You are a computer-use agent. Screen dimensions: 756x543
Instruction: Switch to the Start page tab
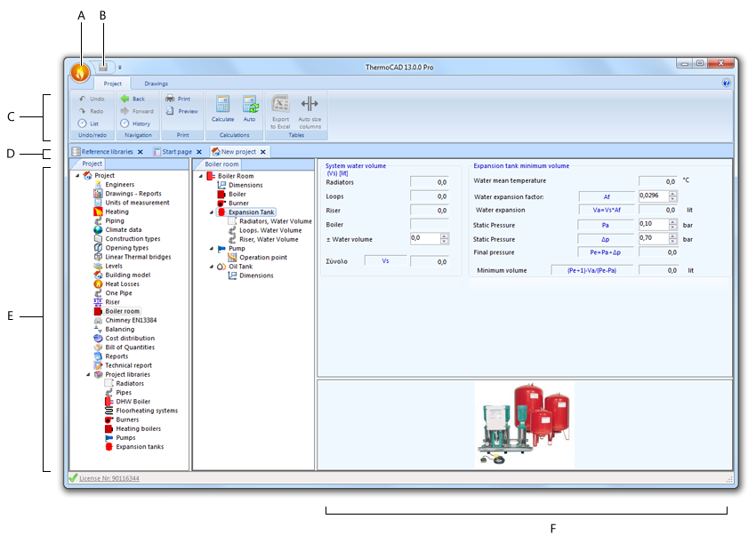[x=175, y=151]
